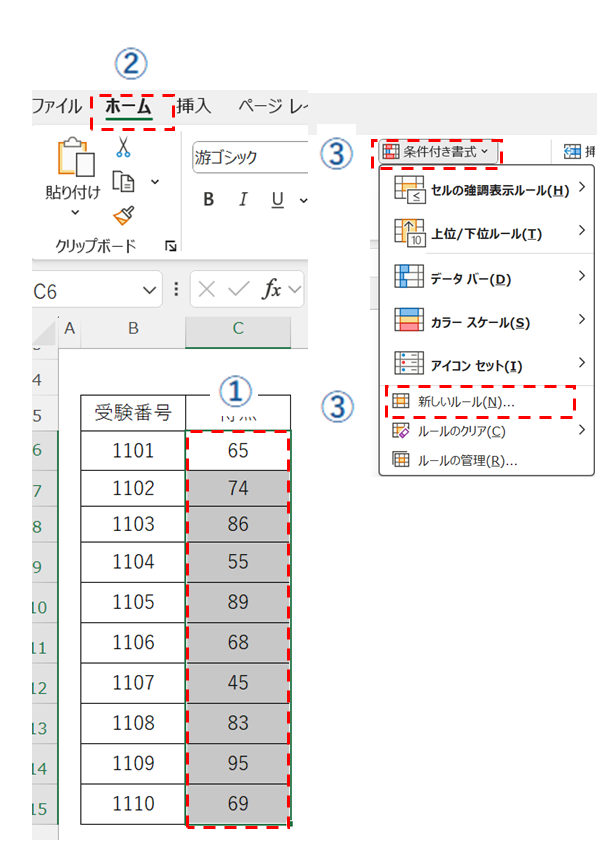The width and height of the screenshot is (611, 847).
Task: Click the formula bar cancel X icon
Action: 207,290
